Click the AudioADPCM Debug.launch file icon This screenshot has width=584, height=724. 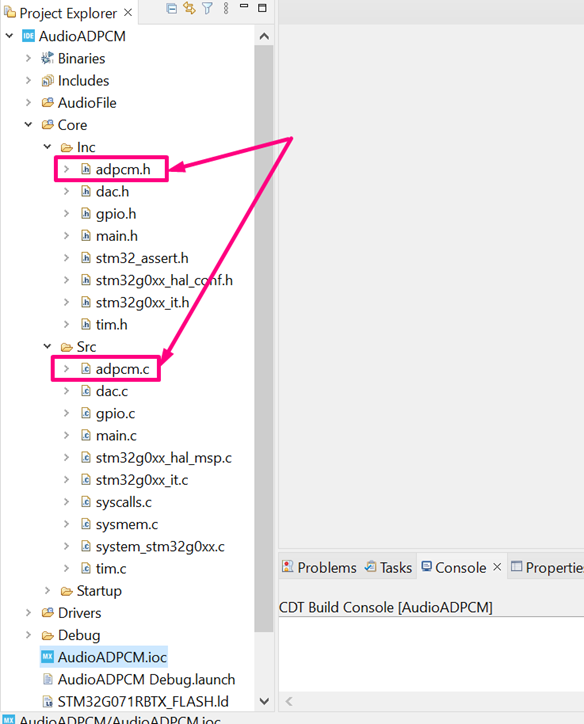point(47,679)
